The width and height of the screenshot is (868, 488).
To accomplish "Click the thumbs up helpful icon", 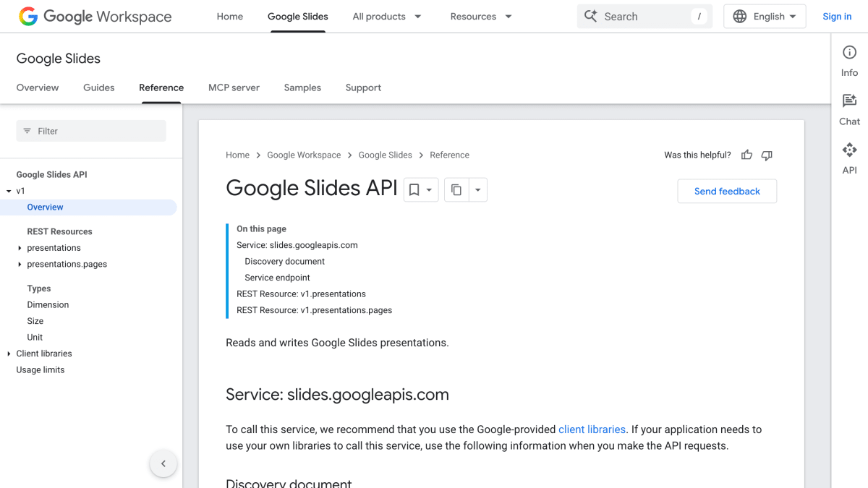I will (747, 155).
